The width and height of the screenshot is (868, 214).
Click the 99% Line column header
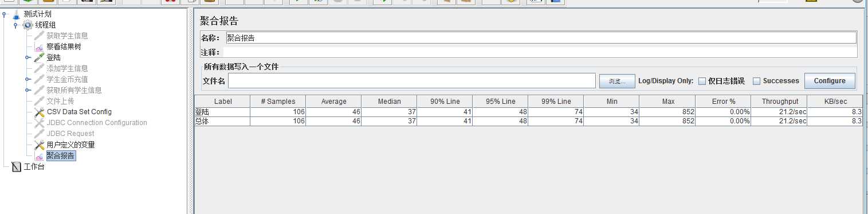tap(556, 101)
